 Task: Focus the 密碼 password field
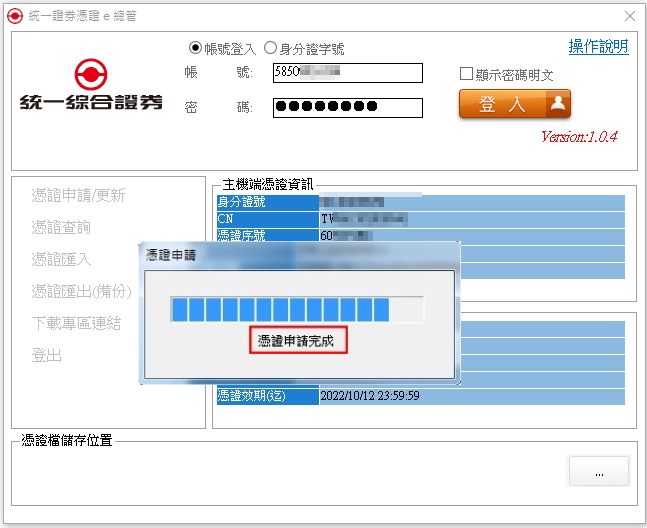pos(348,108)
